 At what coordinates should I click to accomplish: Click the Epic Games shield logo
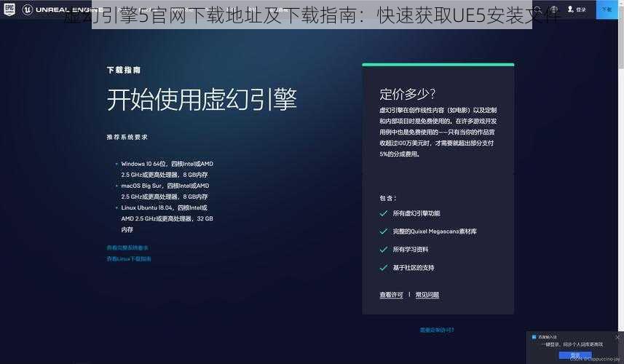point(9,9)
